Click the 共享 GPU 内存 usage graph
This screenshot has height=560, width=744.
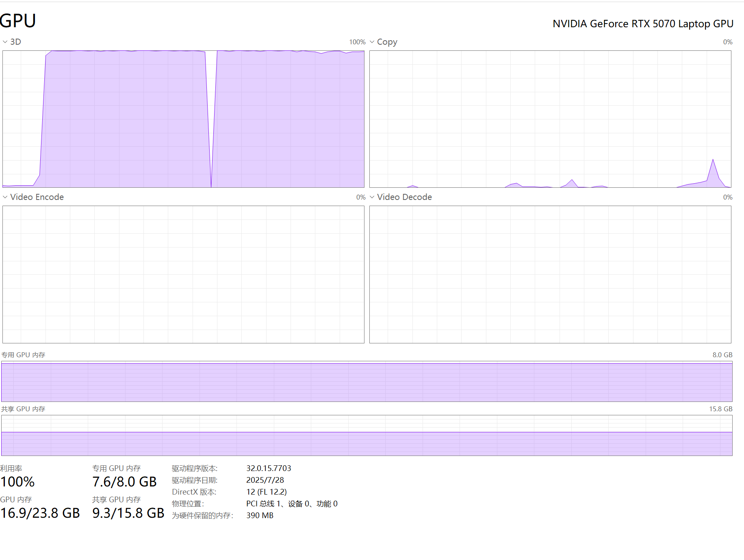[x=367, y=435]
